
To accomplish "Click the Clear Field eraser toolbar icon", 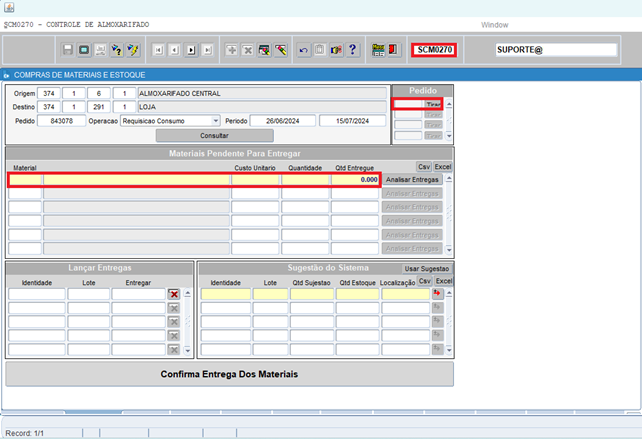I will (280, 50).
